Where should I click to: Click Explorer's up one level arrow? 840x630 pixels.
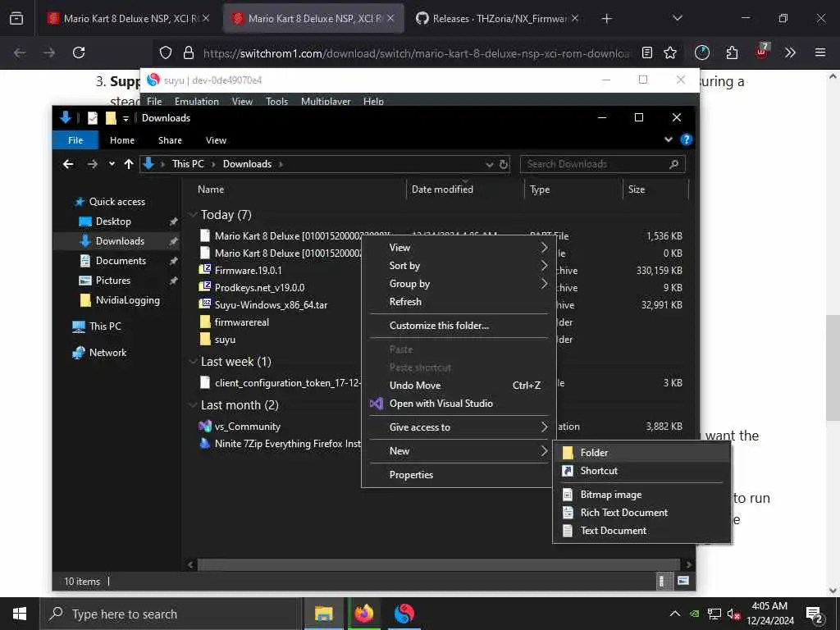click(129, 164)
